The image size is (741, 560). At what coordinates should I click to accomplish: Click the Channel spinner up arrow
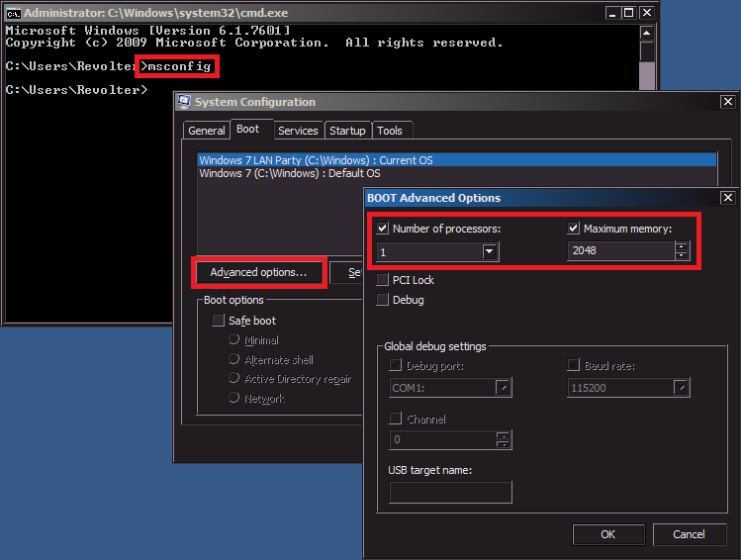point(503,435)
